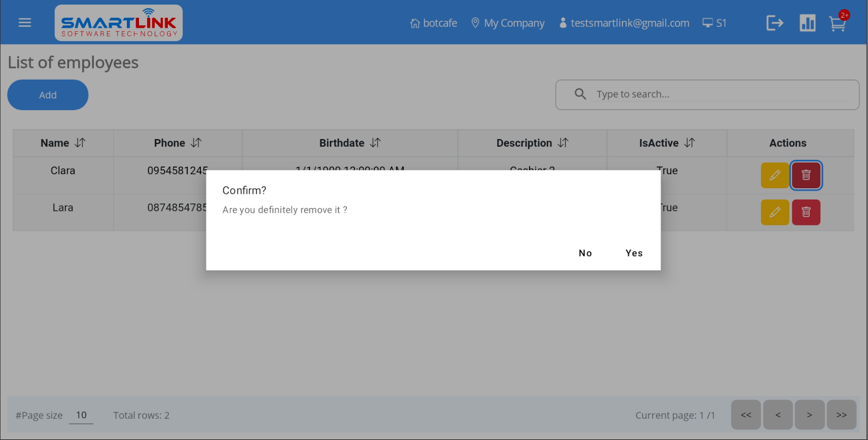Click the delete trash icon for Lara
This screenshot has width=868, height=440.
point(806,212)
